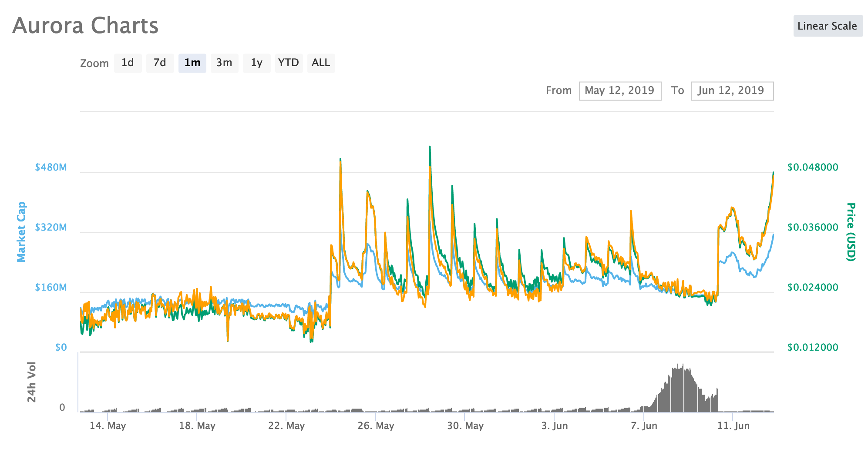This screenshot has height=449, width=868.
Task: Switch zoom to 3m
Action: [x=224, y=63]
